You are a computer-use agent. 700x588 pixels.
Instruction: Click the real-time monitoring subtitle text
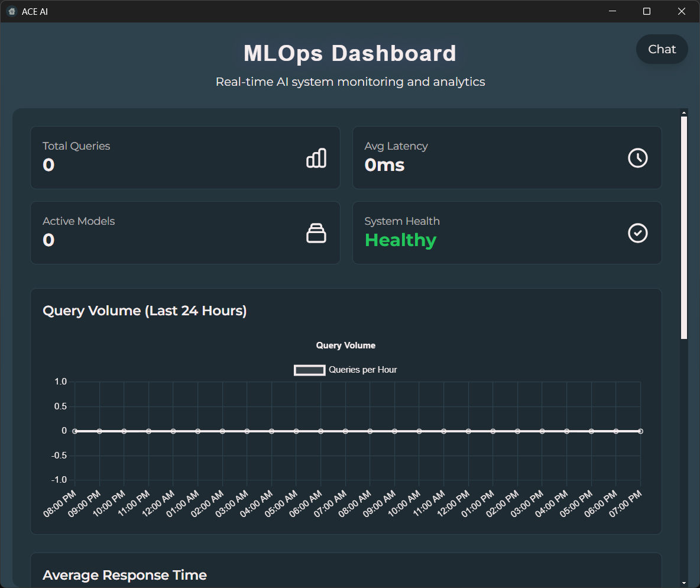pos(350,82)
